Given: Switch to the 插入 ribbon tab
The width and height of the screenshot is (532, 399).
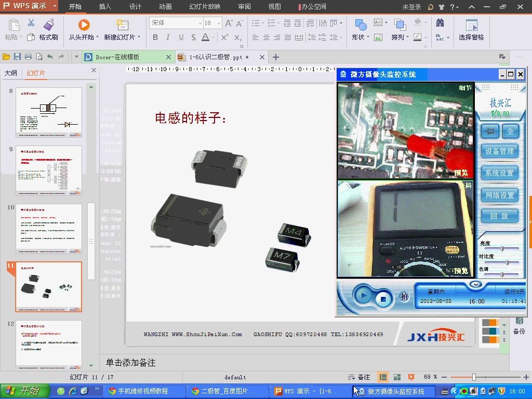Looking at the screenshot, I should pos(103,7).
